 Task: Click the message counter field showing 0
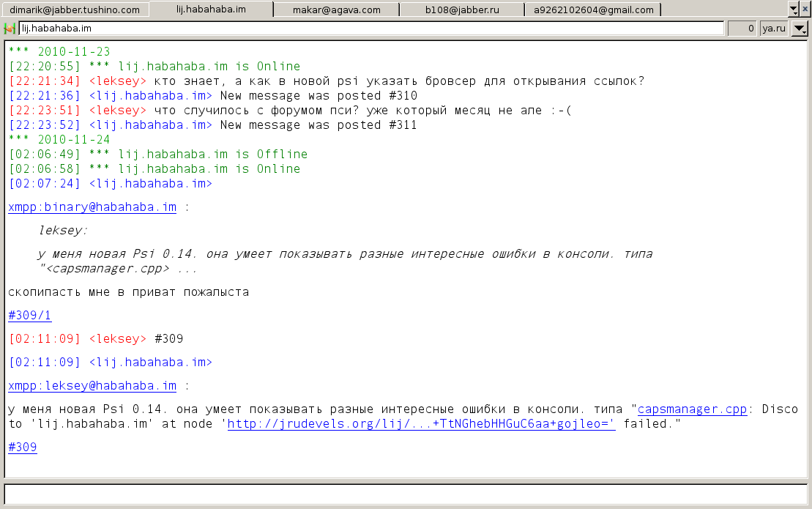742,29
